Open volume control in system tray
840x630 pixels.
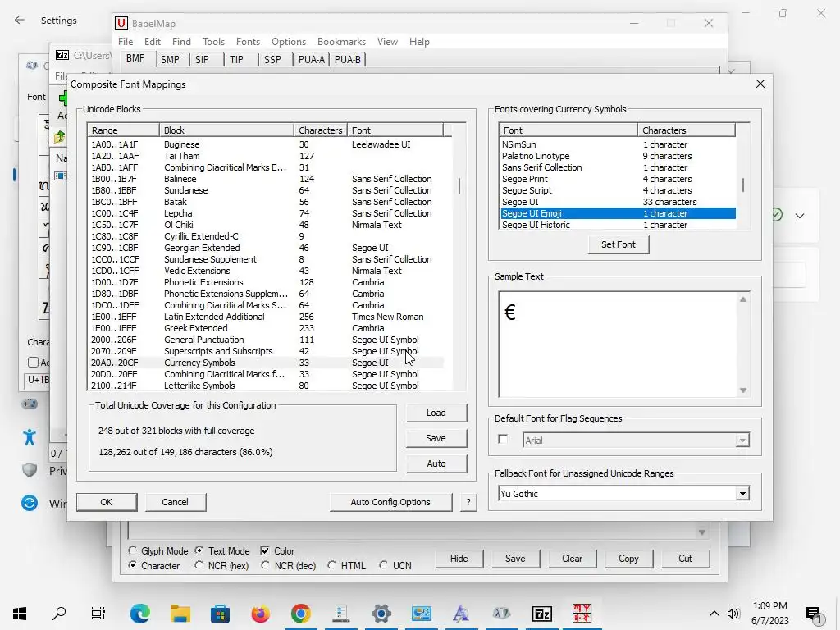[733, 614]
